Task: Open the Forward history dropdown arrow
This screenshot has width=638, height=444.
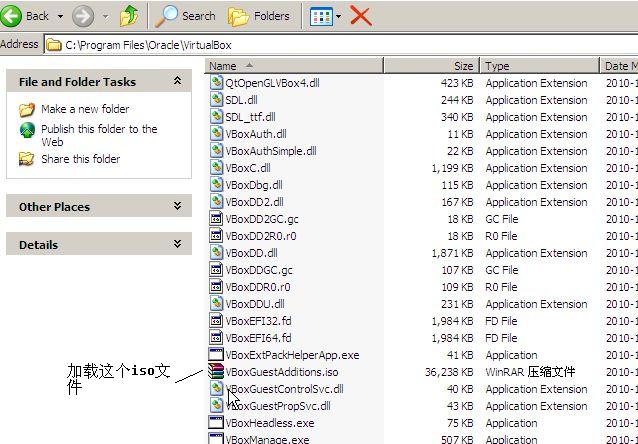Action: coord(105,17)
